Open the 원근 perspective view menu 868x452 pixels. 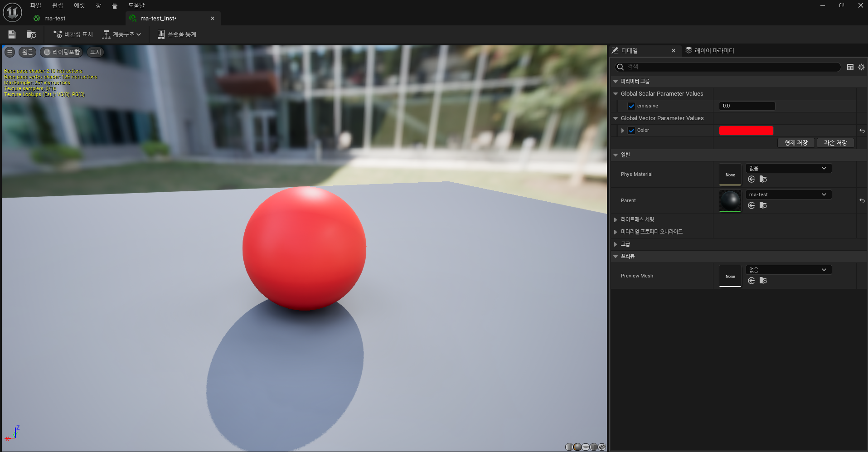tap(27, 52)
